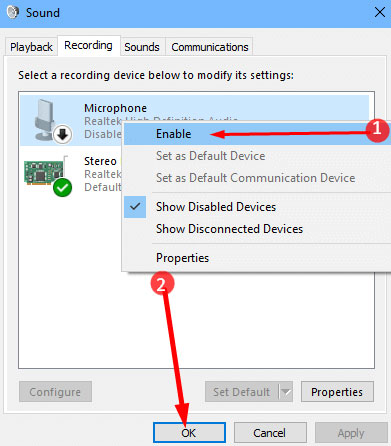Click the green default checkmark badge
Viewport: 391px width, 446px height.
(62, 187)
